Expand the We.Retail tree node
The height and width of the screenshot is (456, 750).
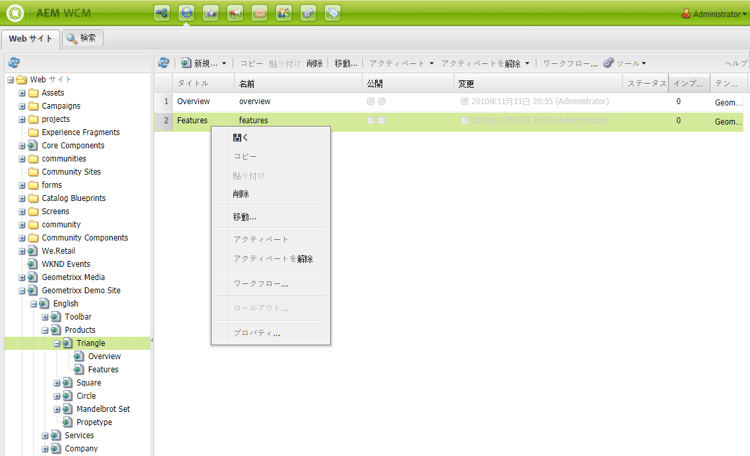click(22, 251)
